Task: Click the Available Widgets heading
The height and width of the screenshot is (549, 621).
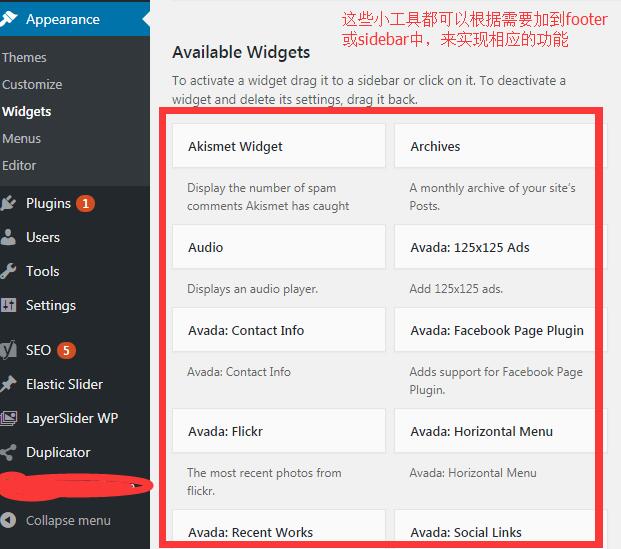Action: click(241, 52)
